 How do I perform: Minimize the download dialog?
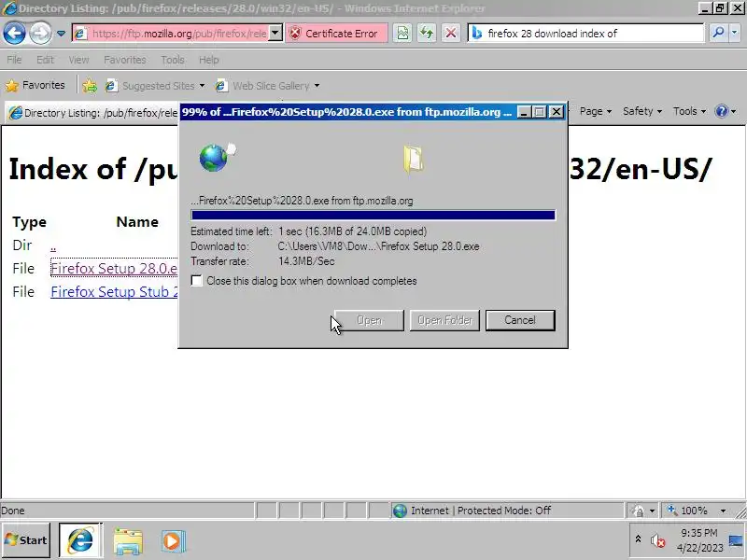click(524, 112)
